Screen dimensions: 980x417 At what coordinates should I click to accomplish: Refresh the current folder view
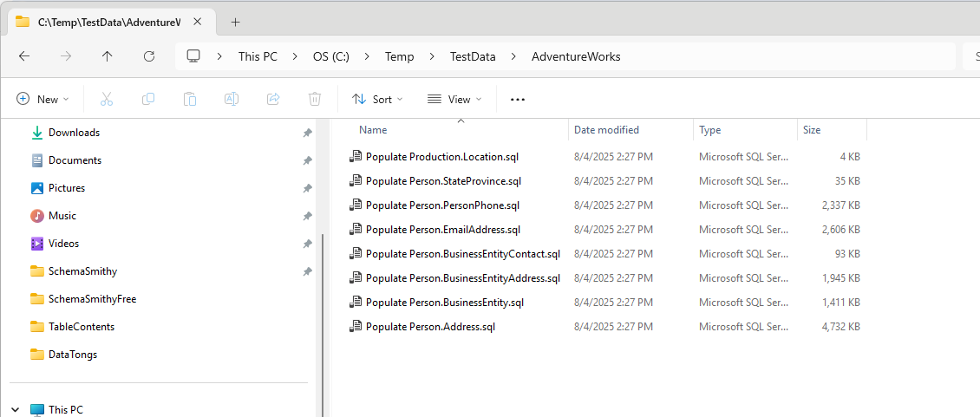(149, 56)
